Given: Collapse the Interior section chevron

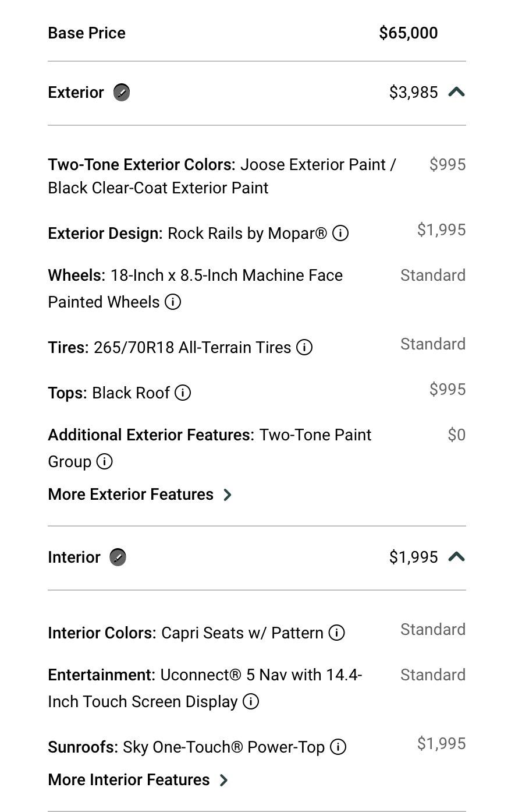Looking at the screenshot, I should (x=457, y=557).
